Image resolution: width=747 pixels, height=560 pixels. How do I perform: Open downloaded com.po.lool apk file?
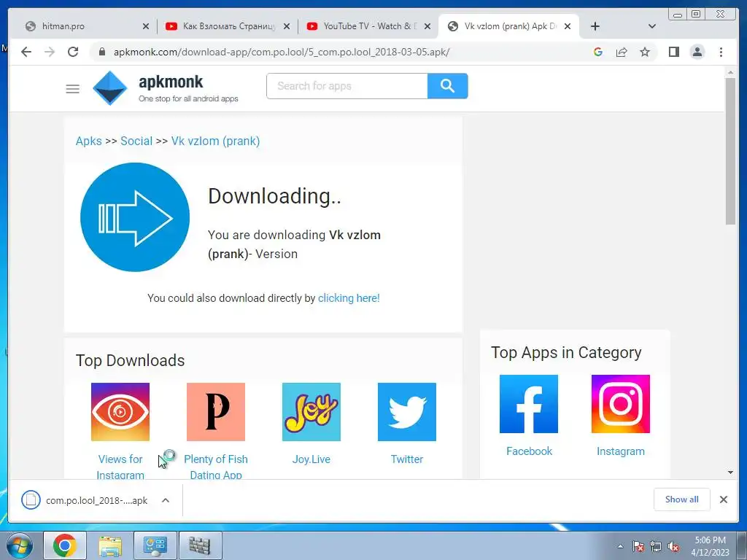pos(85,500)
